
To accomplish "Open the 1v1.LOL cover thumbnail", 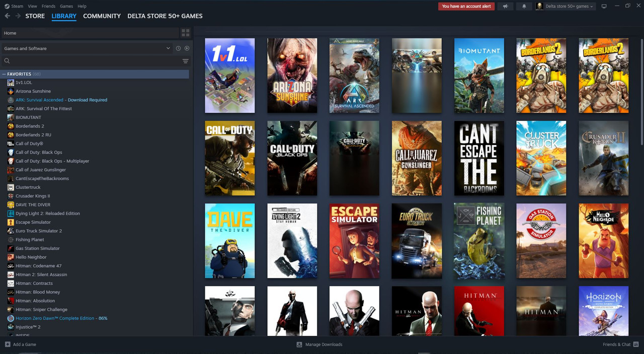I will coord(230,76).
